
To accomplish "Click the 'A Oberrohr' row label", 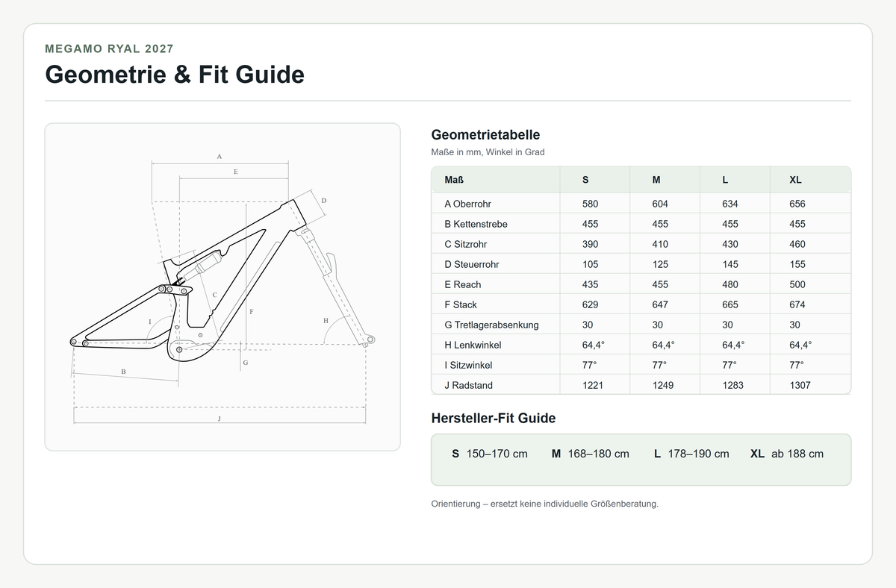I will [467, 204].
